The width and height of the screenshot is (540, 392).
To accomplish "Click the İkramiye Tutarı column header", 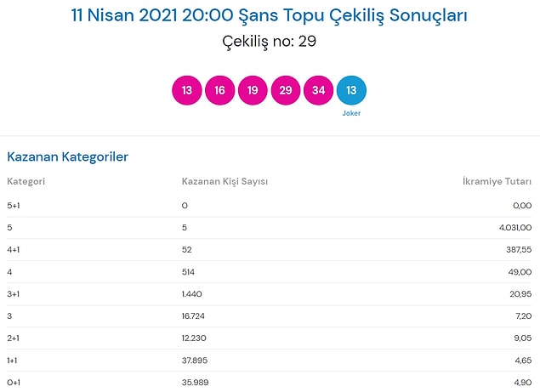I will coord(497,181).
